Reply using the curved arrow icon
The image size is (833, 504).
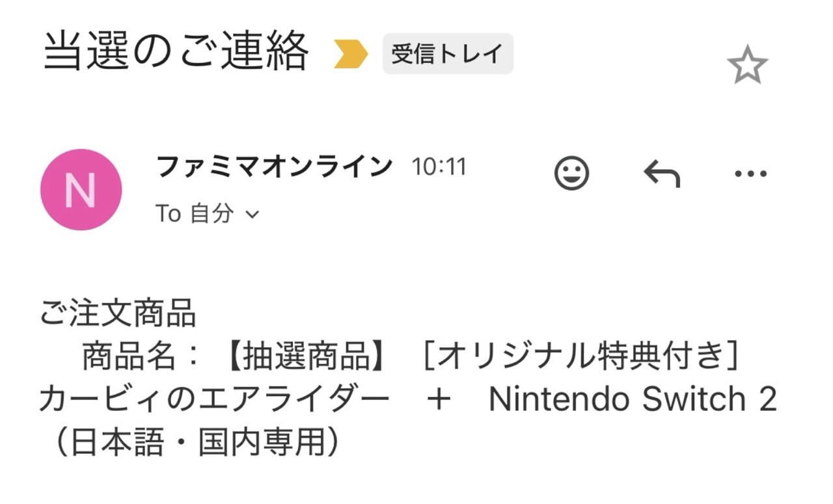pyautogui.click(x=661, y=174)
